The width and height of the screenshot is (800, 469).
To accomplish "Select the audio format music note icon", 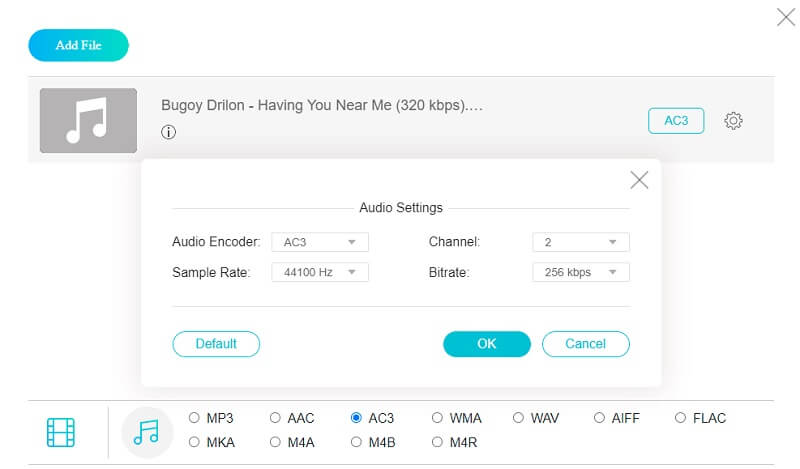I will click(146, 432).
